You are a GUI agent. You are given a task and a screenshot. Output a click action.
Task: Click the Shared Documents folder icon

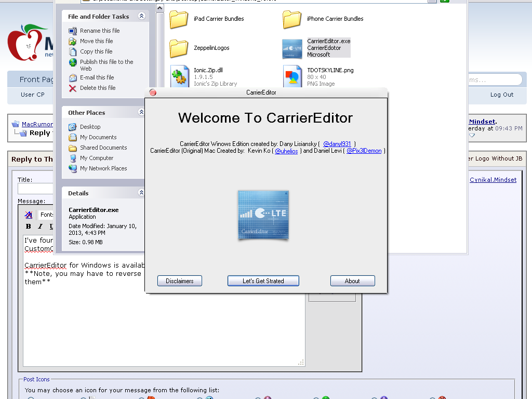click(x=73, y=148)
